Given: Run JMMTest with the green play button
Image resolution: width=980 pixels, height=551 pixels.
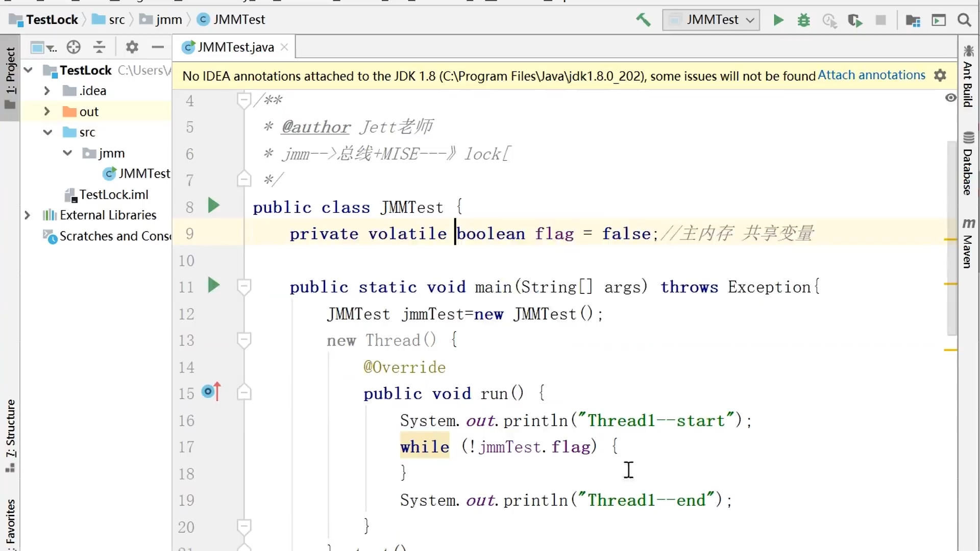Looking at the screenshot, I should pos(778,20).
